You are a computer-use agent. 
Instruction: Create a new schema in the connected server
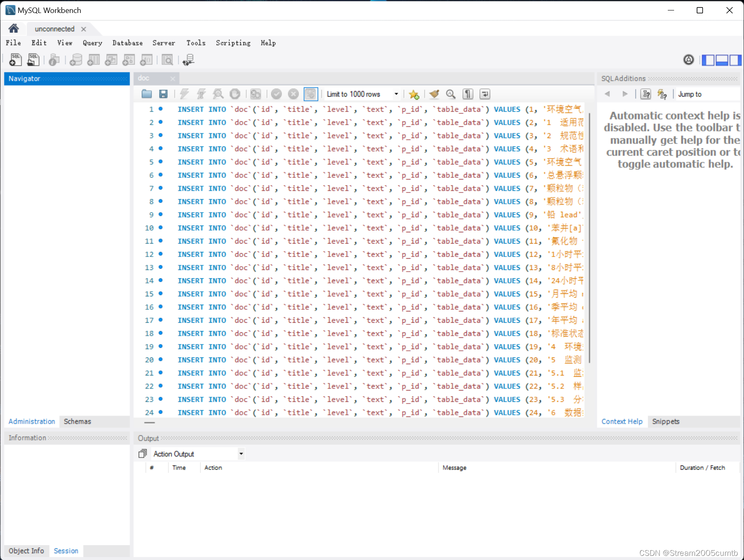[76, 59]
